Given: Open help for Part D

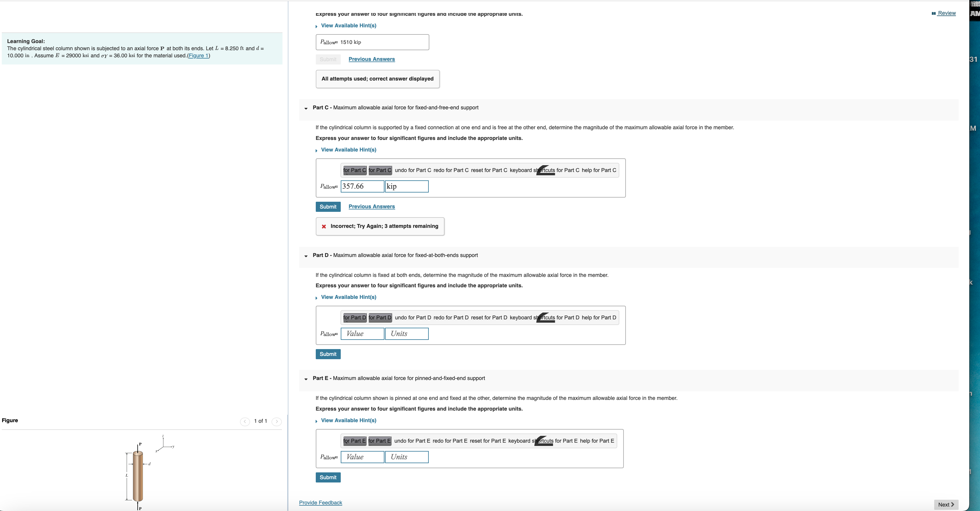Looking at the screenshot, I should (x=599, y=318).
